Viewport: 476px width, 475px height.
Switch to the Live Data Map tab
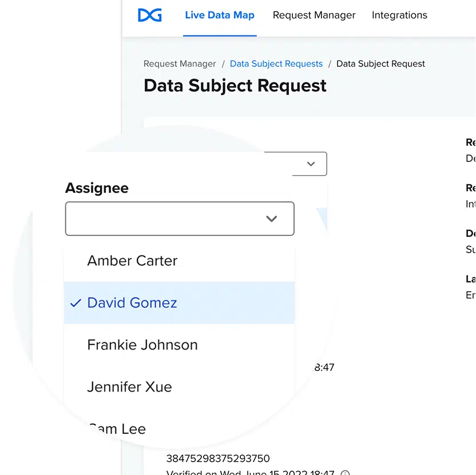click(x=220, y=15)
